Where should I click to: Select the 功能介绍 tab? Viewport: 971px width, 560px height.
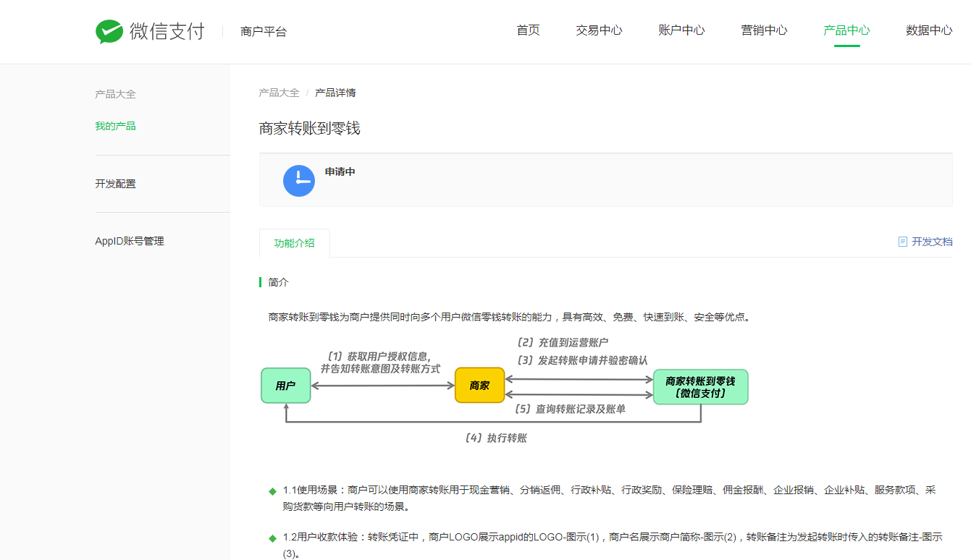pos(295,243)
